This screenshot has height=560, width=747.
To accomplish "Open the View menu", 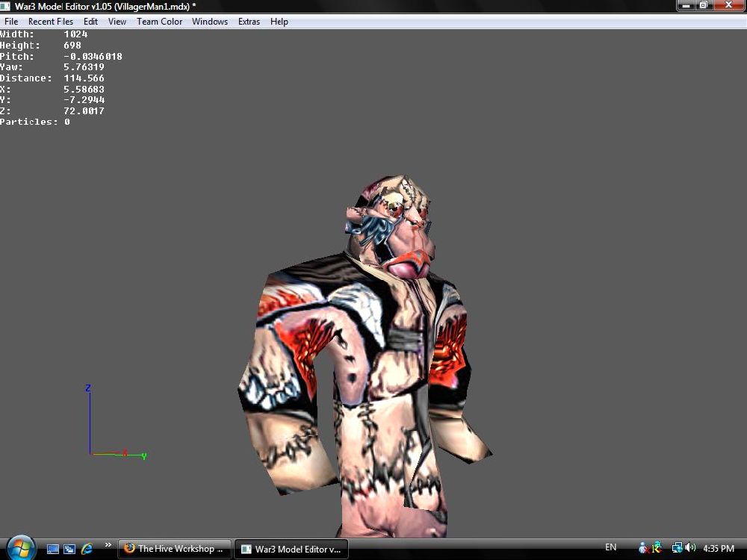I will pyautogui.click(x=117, y=22).
